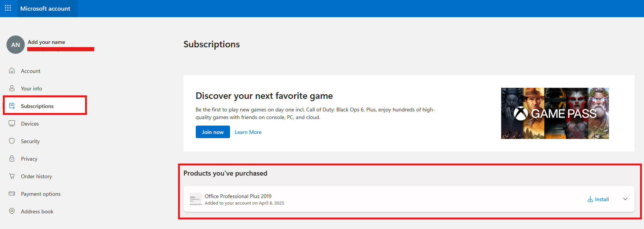Click the Microsoft account header title
The image size is (644, 229).
coord(45,8)
